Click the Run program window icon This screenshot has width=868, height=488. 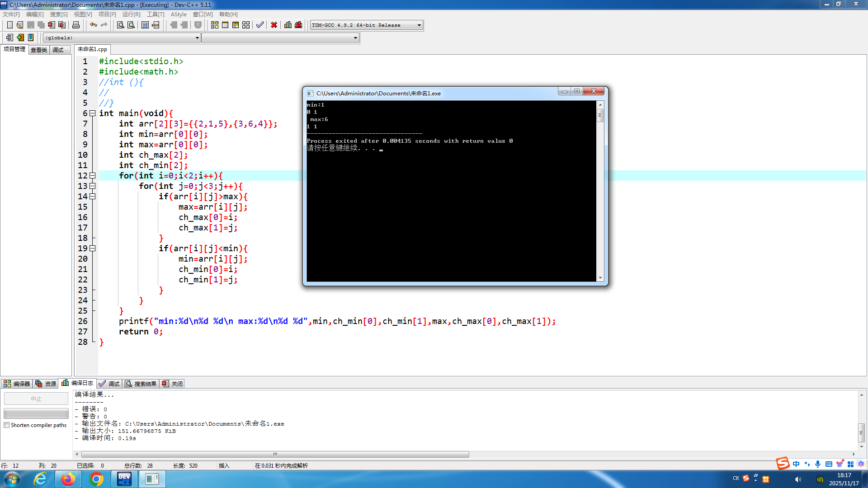click(x=225, y=25)
